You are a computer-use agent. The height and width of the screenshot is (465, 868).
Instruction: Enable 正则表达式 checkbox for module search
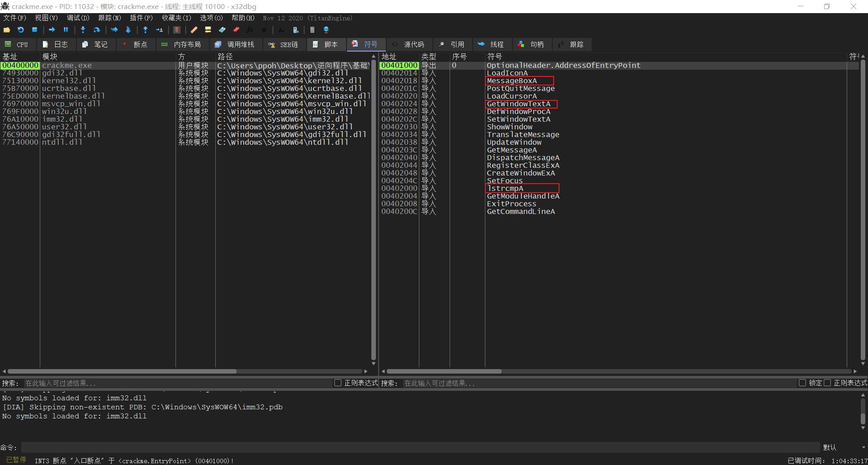(x=338, y=383)
